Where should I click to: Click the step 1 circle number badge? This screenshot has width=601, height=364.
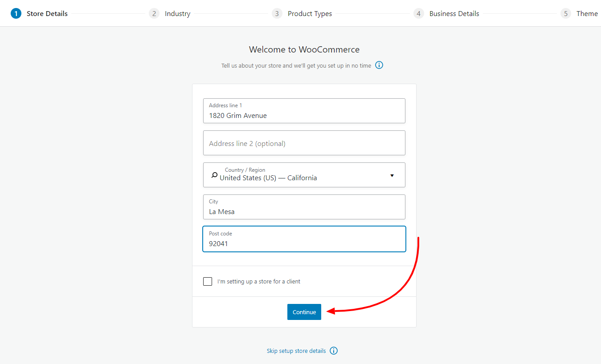pos(16,13)
